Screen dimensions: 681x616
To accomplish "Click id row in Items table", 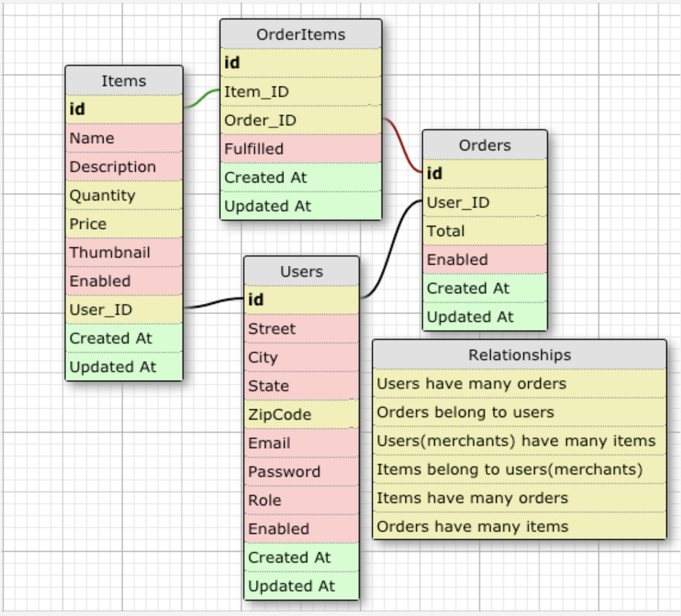I will pos(124,109).
